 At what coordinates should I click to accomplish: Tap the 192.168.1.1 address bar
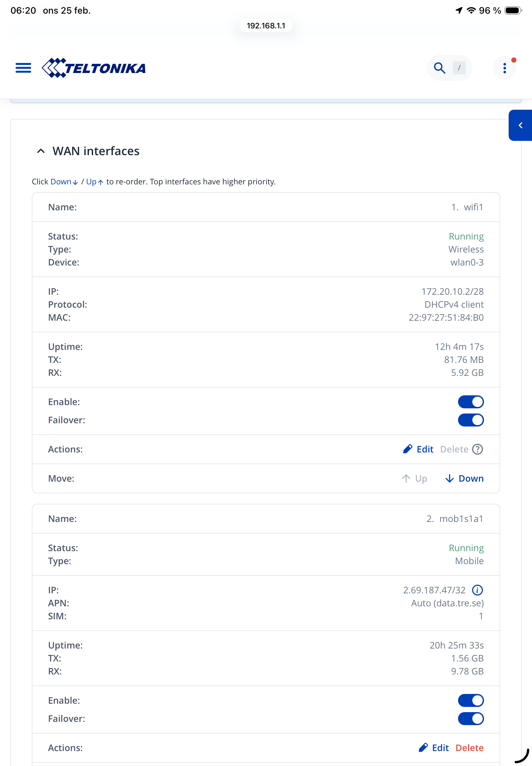[266, 26]
